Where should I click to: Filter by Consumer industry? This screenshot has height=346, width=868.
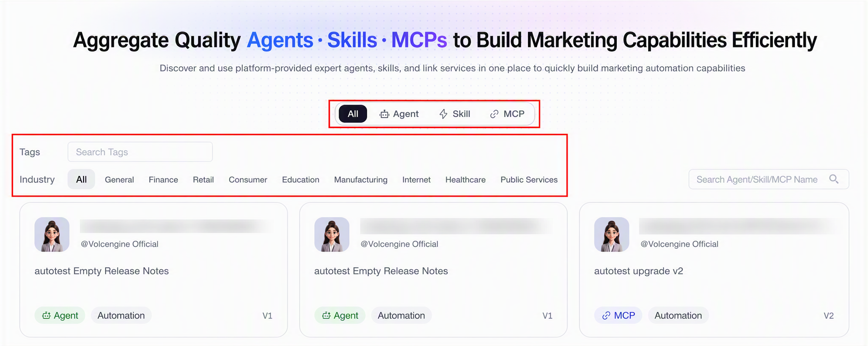pyautogui.click(x=248, y=180)
